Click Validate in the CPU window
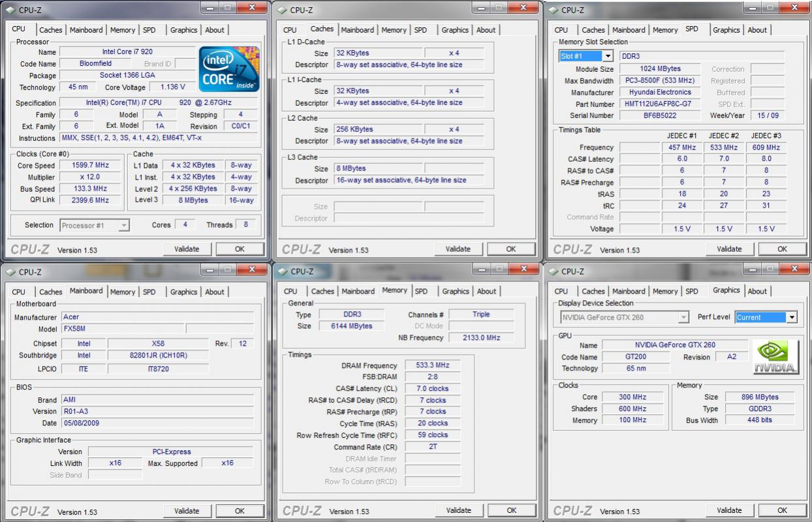Viewport: 812px width, 522px height. click(x=187, y=249)
